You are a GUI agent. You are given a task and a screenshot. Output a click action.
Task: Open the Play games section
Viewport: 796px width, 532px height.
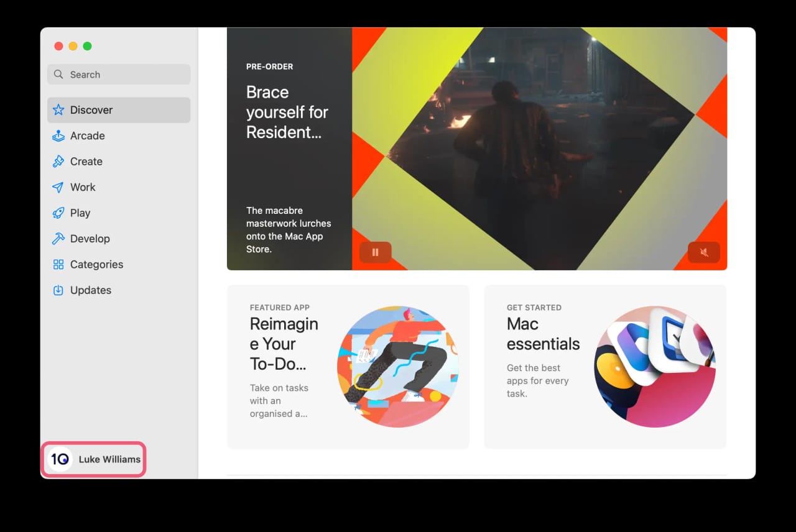[x=80, y=213]
